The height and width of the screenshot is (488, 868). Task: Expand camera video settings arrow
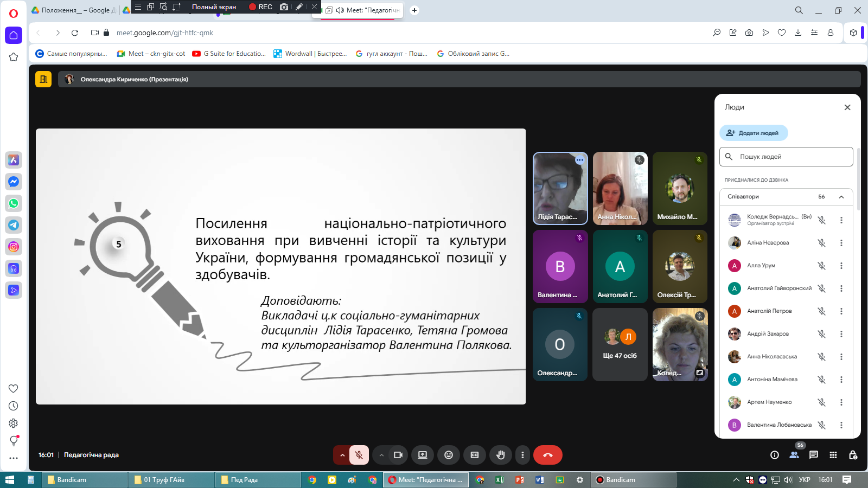(x=381, y=455)
